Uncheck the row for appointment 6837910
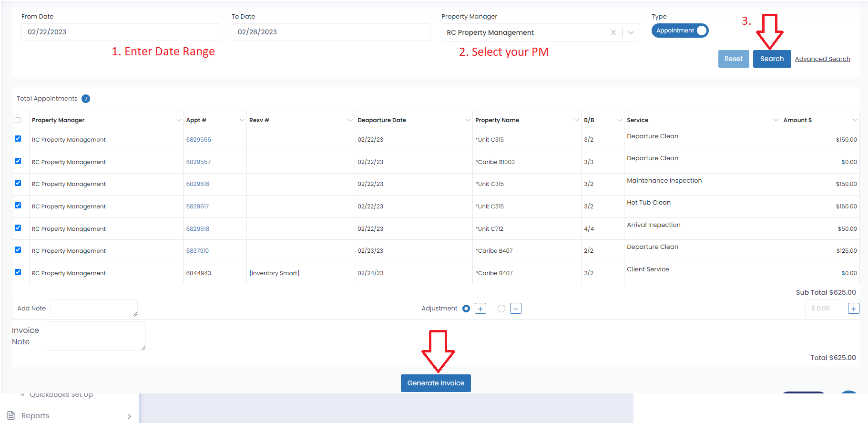The width and height of the screenshot is (868, 423). (x=18, y=249)
